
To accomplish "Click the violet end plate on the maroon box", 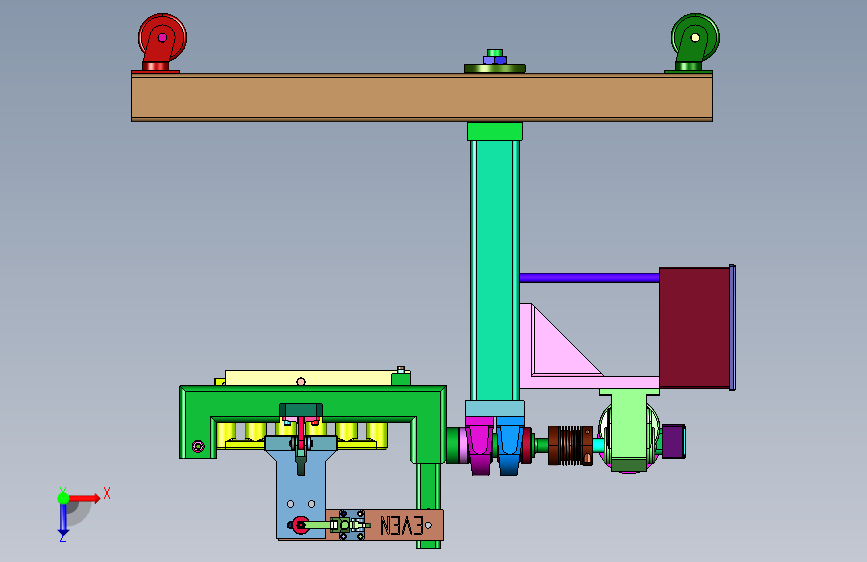I will point(733,327).
